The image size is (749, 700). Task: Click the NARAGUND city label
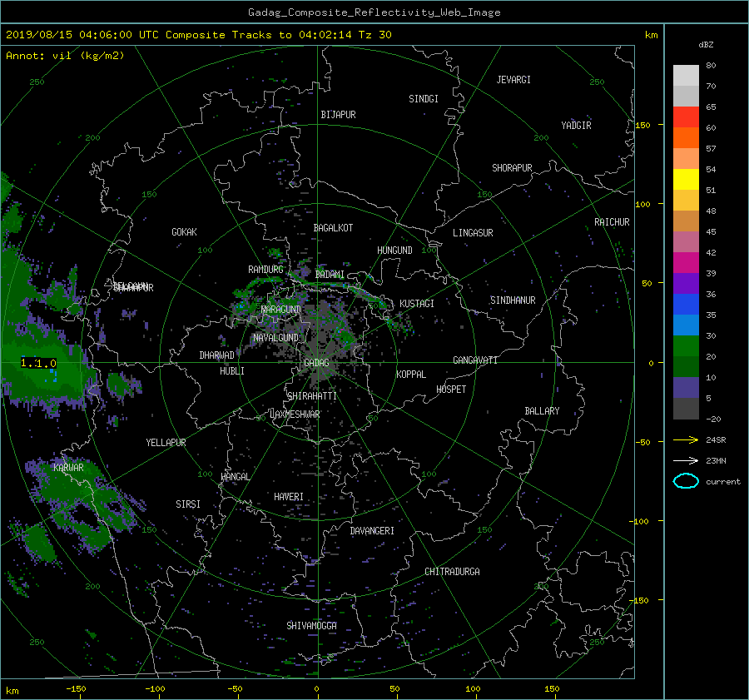[x=281, y=309]
